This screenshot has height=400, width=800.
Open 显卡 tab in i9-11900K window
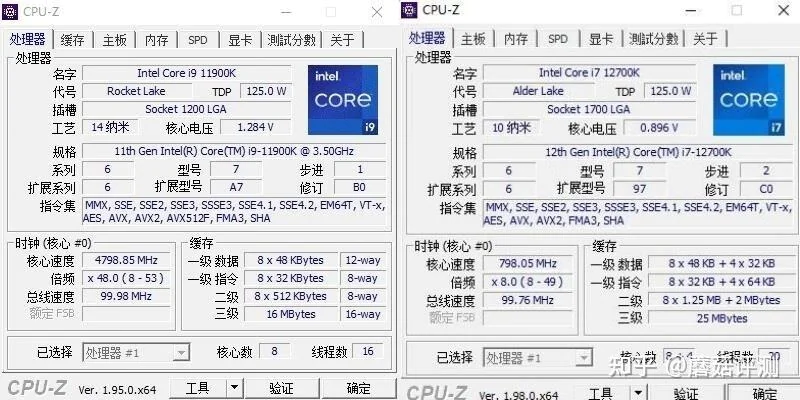pyautogui.click(x=240, y=40)
